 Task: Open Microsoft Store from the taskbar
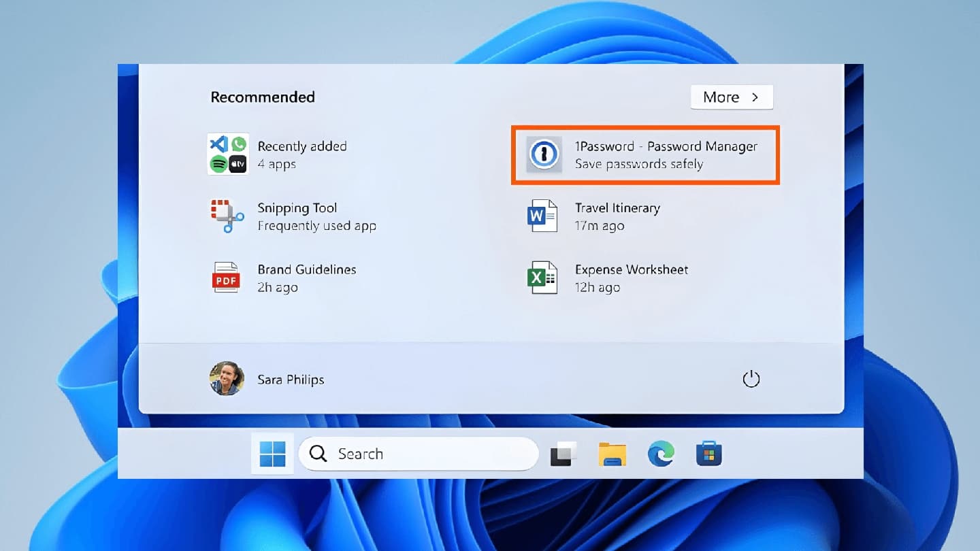[709, 454]
